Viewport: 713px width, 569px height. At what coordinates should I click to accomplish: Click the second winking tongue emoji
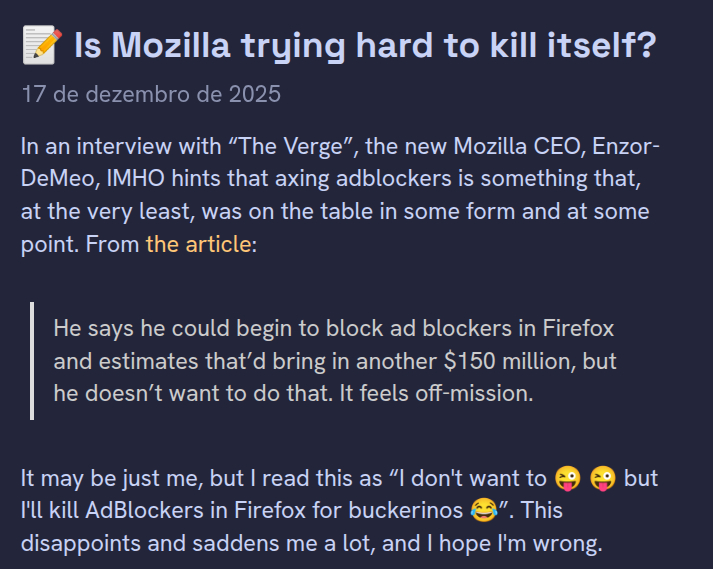[x=602, y=479]
